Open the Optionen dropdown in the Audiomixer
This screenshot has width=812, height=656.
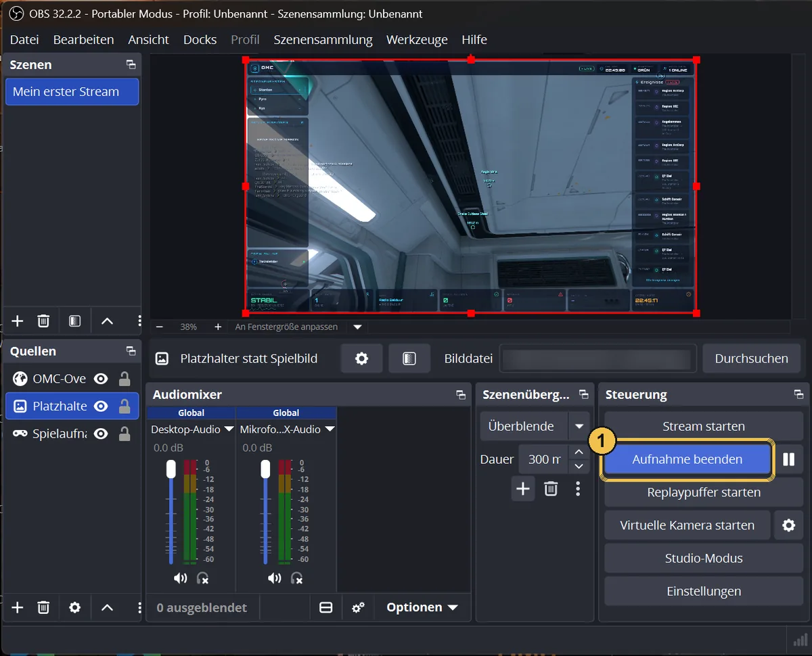point(422,607)
